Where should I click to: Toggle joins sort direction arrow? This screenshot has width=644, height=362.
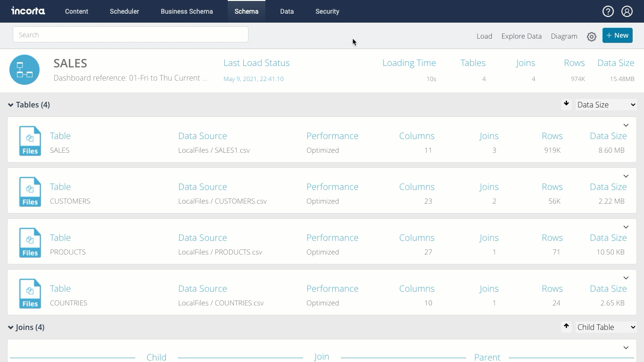[x=566, y=327]
